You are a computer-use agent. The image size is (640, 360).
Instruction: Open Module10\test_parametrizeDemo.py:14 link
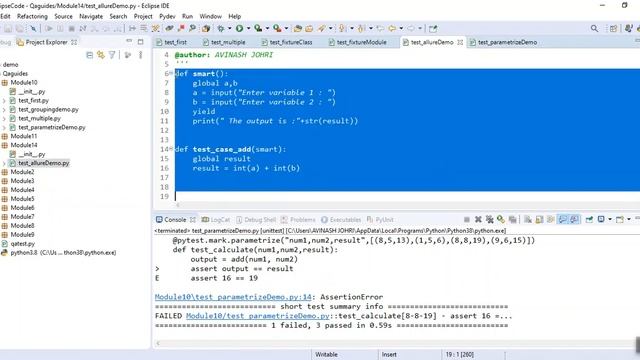[233, 297]
